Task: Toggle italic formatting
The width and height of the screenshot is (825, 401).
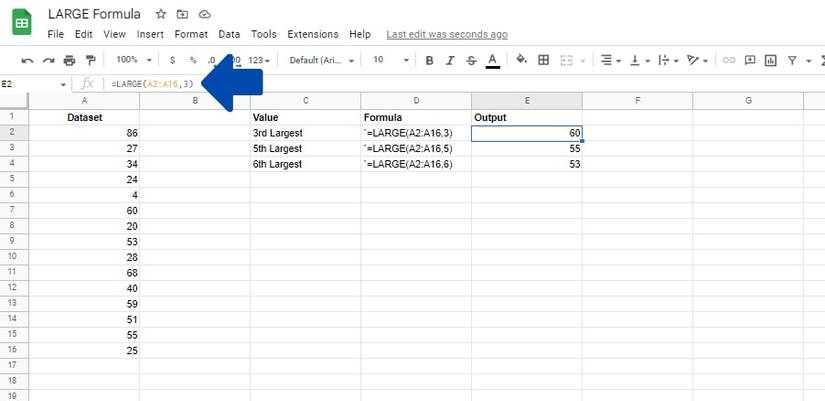Action: tap(450, 61)
